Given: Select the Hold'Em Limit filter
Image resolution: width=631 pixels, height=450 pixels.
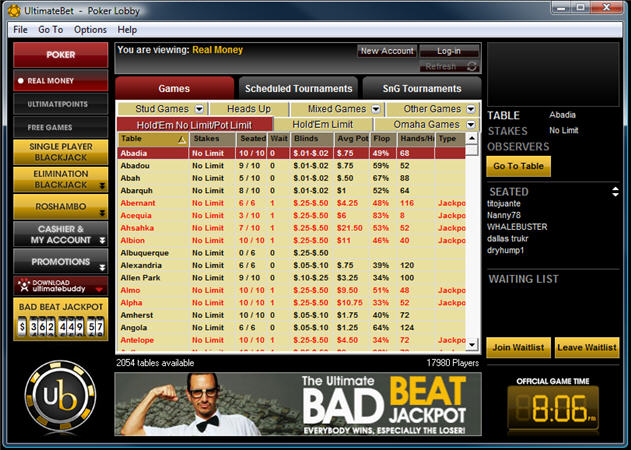Looking at the screenshot, I should coord(323,124).
